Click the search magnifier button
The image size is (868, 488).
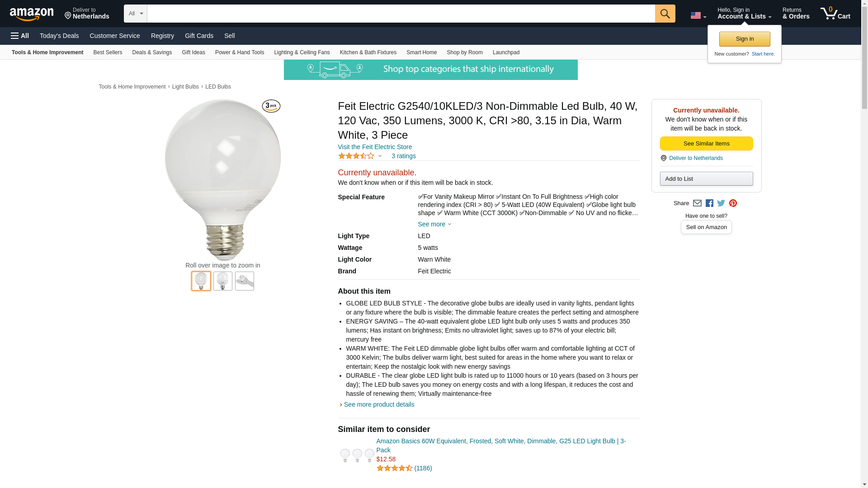pos(665,14)
